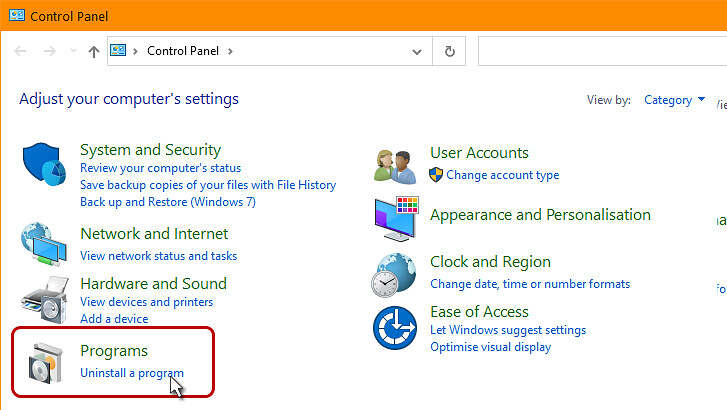
Task: Open the Network and Internet globe icon
Action: tap(44, 244)
